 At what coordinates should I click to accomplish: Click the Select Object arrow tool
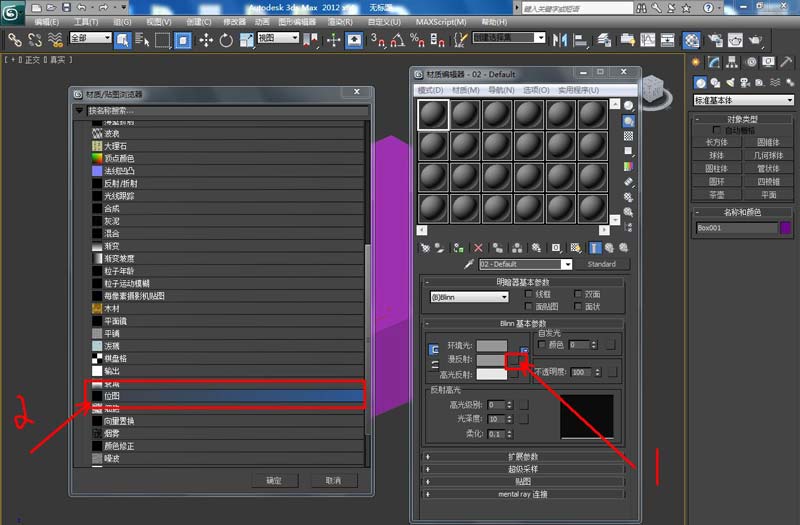[123, 40]
